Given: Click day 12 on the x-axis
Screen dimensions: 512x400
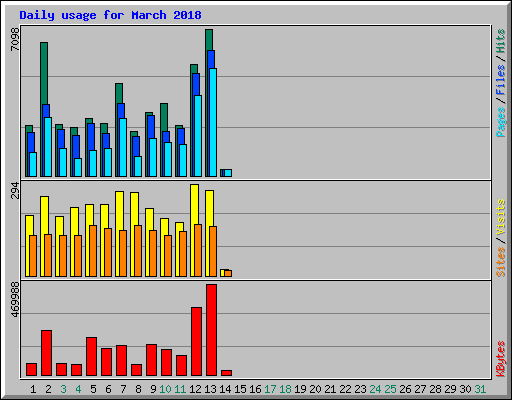Looking at the screenshot, I should click(x=195, y=389).
